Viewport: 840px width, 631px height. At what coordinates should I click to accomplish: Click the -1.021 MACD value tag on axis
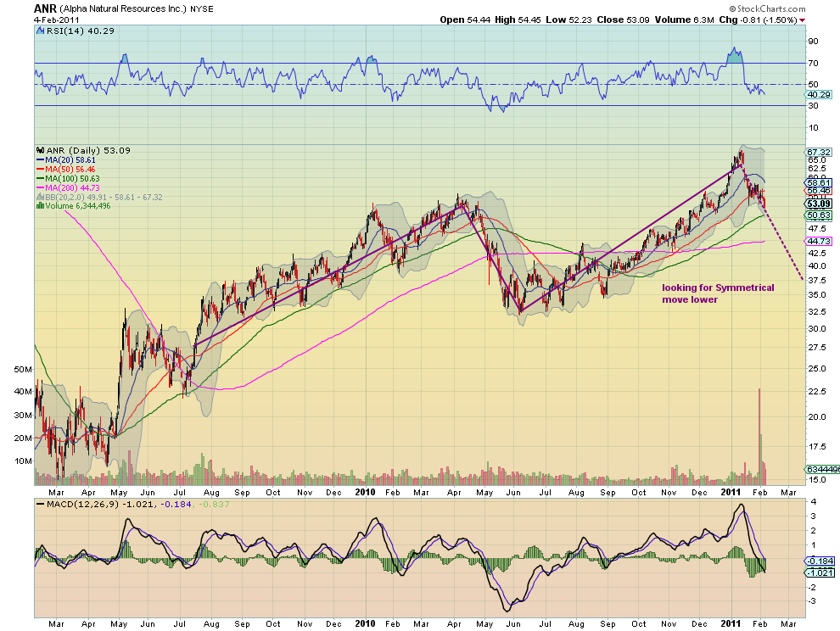point(820,573)
